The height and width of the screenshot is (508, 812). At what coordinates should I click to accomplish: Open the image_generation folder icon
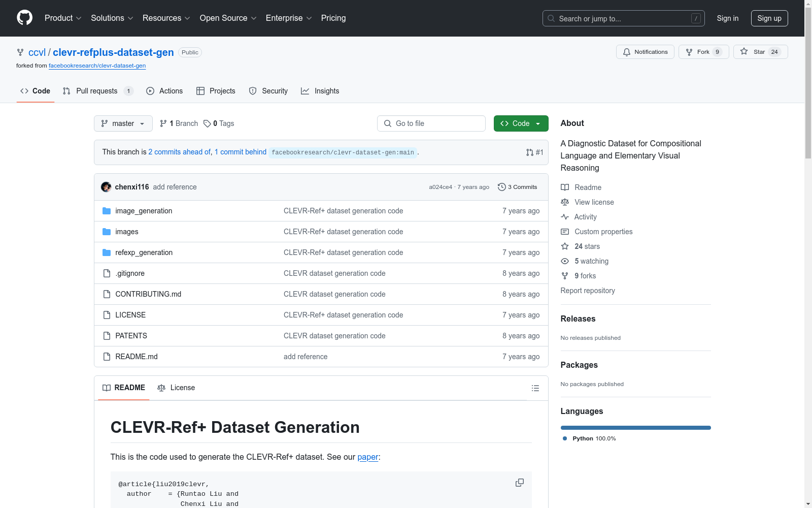click(107, 211)
